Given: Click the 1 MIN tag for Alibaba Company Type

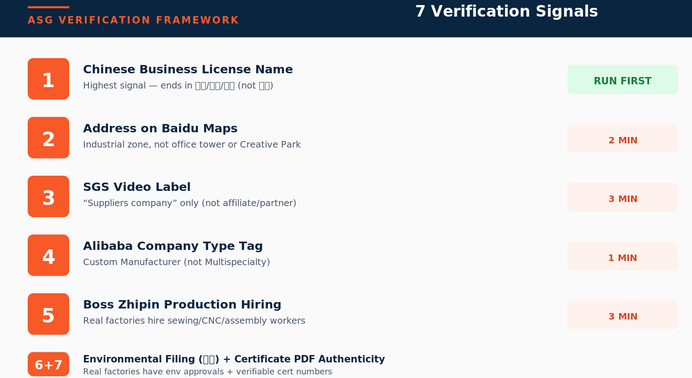Looking at the screenshot, I should (622, 256).
